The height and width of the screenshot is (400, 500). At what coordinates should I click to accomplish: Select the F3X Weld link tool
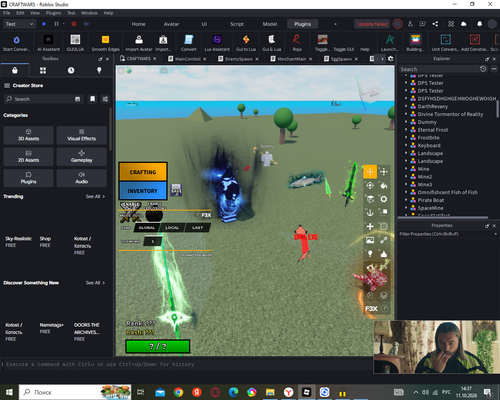click(x=384, y=240)
